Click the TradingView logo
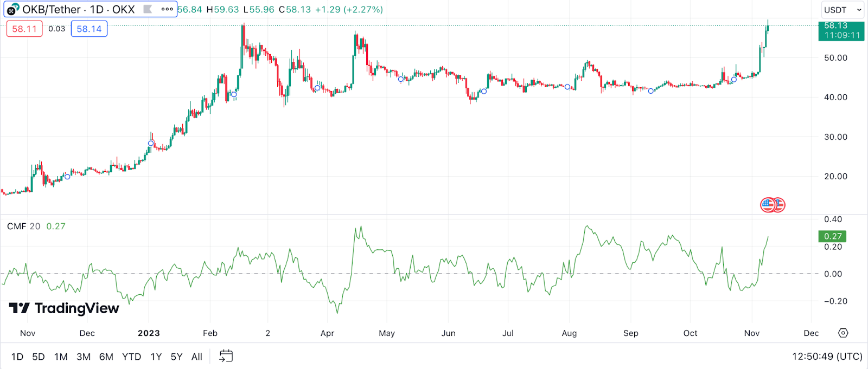Image resolution: width=868 pixels, height=369 pixels. coord(64,308)
